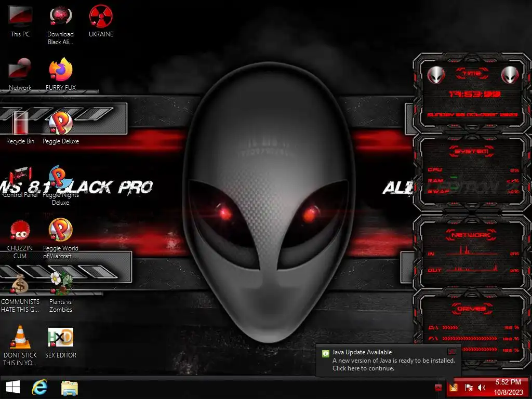Open the Windows Start button
Viewport: 532px width, 399px height.
[13, 388]
